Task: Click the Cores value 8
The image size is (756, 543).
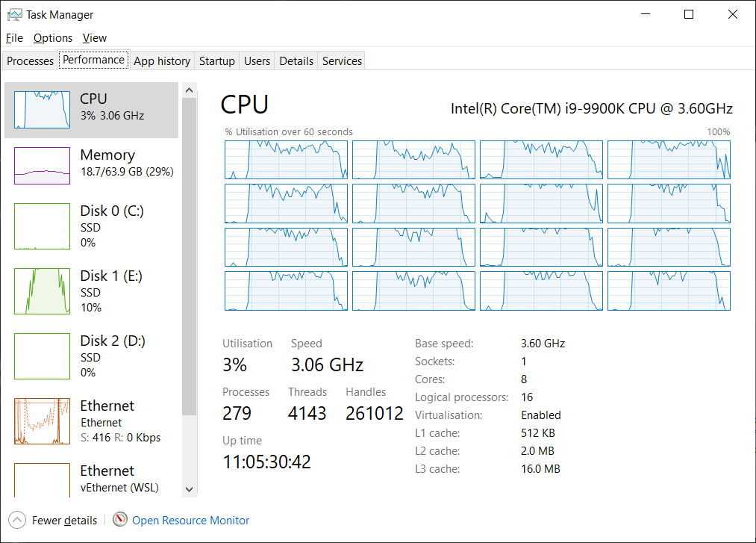Action: [524, 379]
